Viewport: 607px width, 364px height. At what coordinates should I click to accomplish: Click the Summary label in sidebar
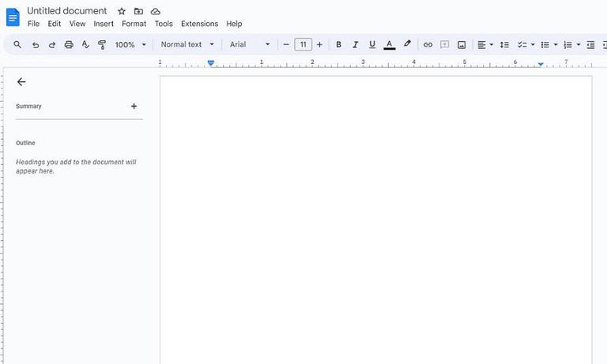point(28,106)
